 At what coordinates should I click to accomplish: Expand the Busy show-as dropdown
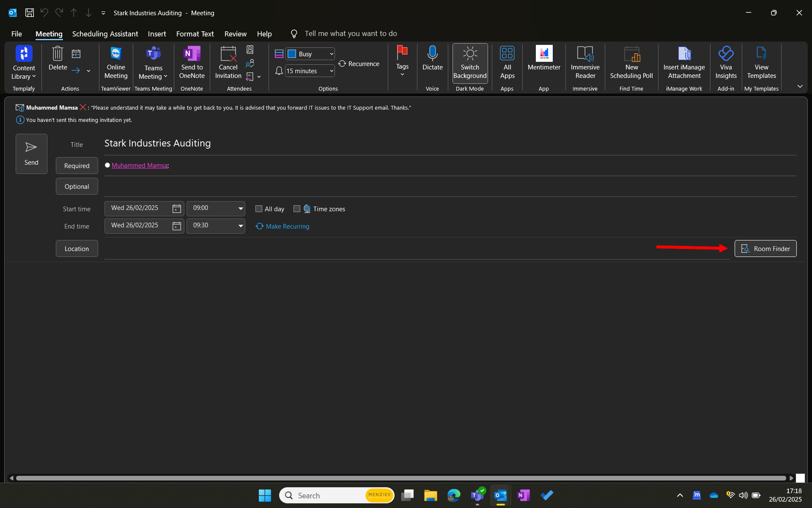(x=331, y=54)
